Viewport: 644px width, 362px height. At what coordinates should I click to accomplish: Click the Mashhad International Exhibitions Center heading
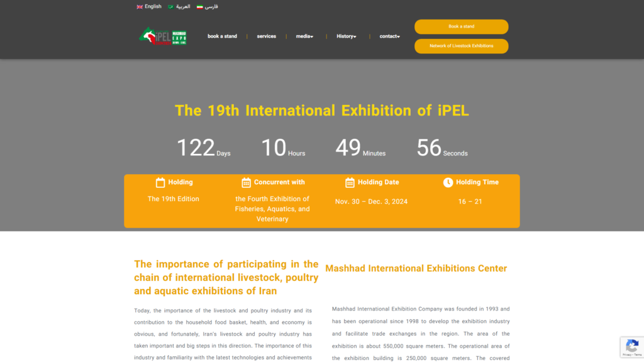416,268
